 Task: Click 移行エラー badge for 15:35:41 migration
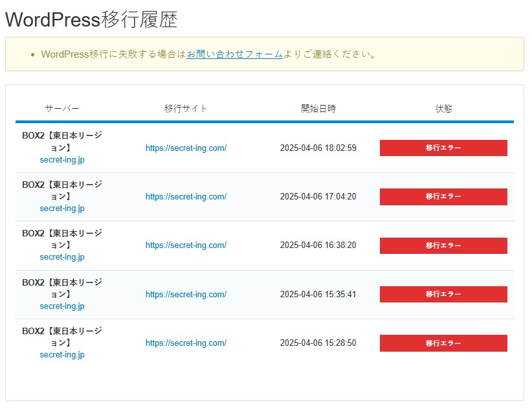point(443,295)
